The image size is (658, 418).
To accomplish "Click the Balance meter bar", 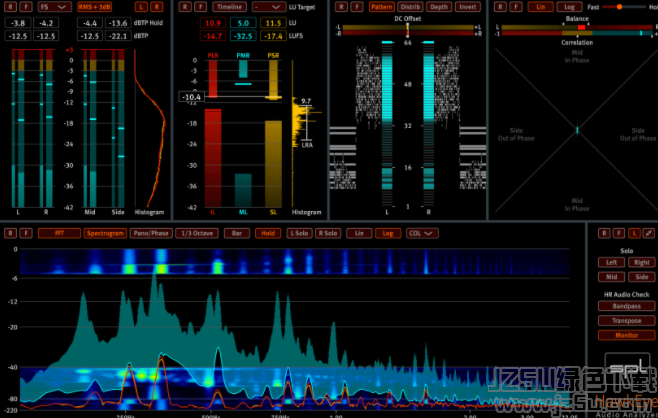I will (578, 27).
